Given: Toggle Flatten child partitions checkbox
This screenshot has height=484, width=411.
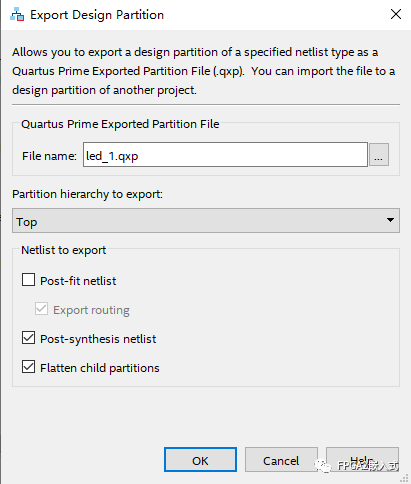Looking at the screenshot, I should pos(28,367).
